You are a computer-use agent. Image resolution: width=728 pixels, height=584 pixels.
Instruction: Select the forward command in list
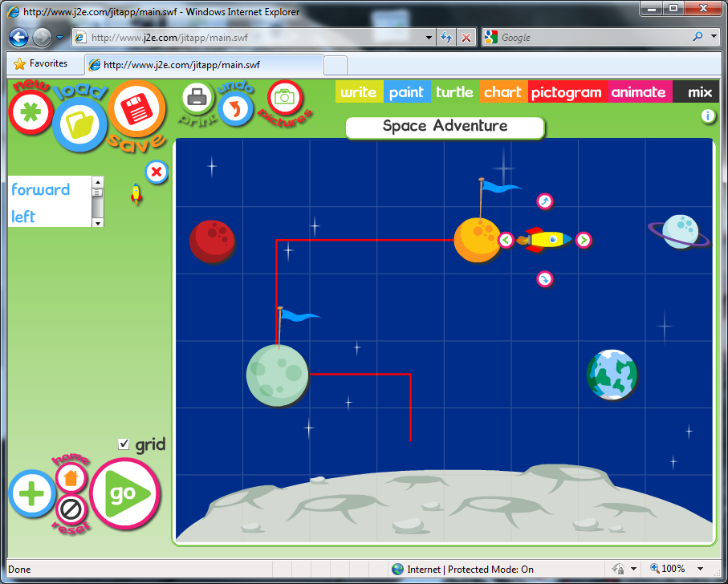[41, 190]
